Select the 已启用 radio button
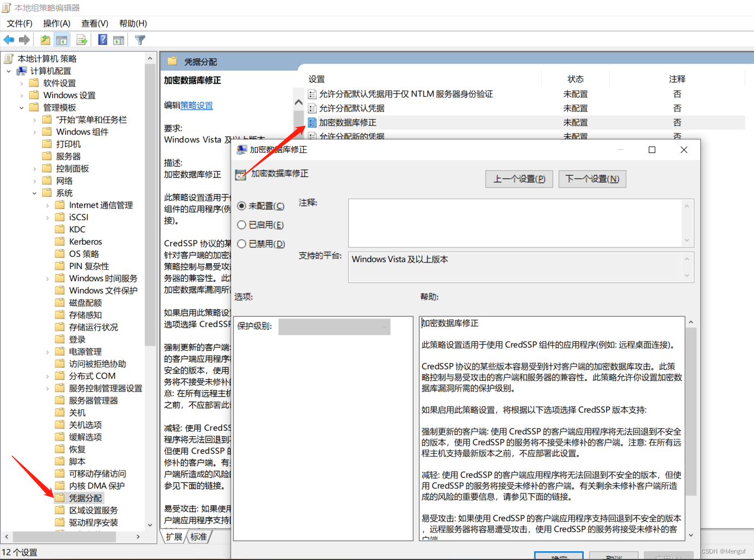 tap(242, 225)
